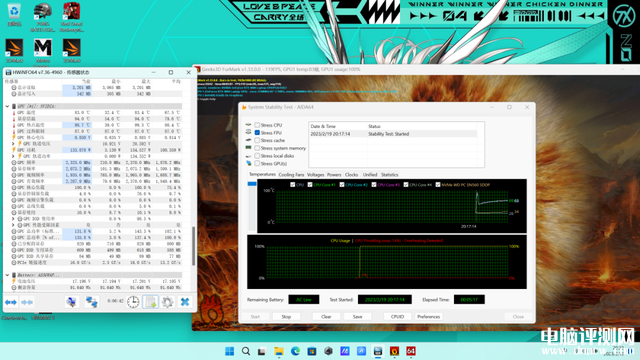Viewport: 640px width, 360px height.
Task: Toggle CPU Core #3 graph checkbox
Action: pyautogui.click(x=374, y=184)
